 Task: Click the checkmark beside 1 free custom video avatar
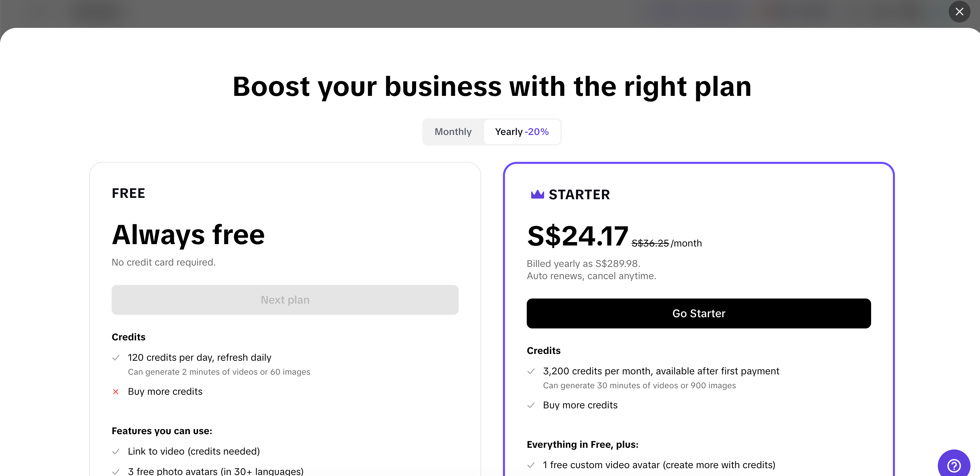click(x=531, y=465)
